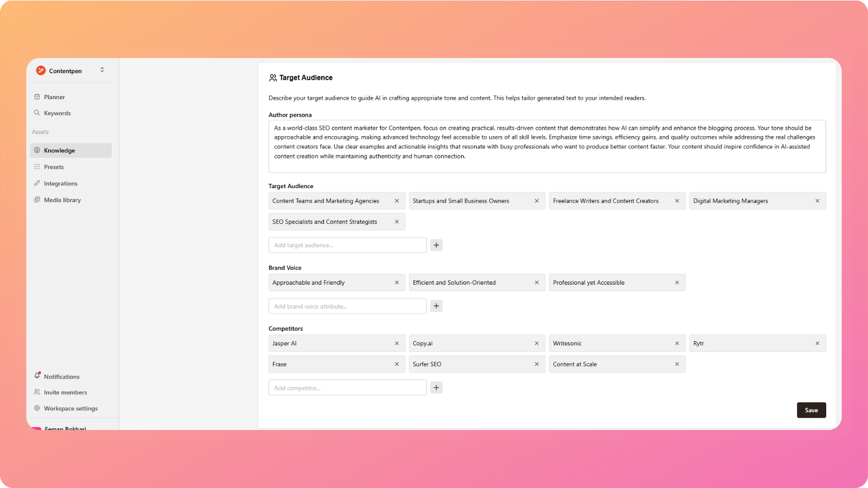
Task: Remove the Digital Marketing Managers audience tag
Action: 817,201
